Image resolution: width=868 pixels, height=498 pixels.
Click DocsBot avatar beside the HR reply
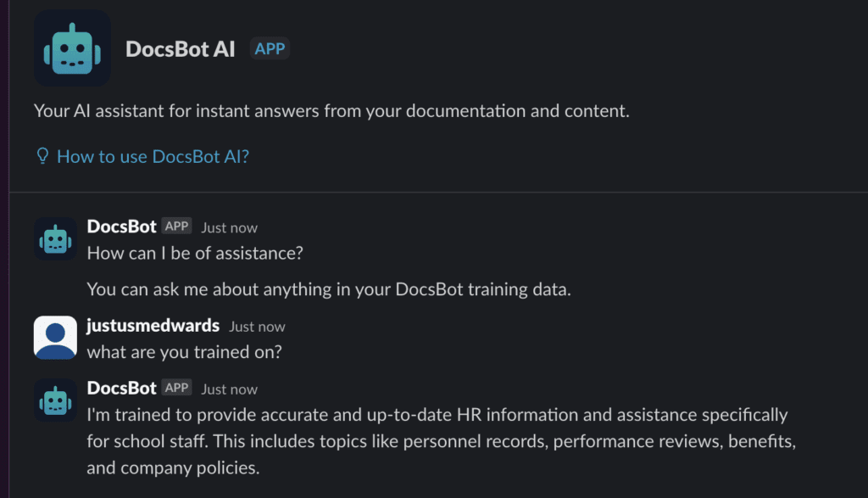(55, 400)
